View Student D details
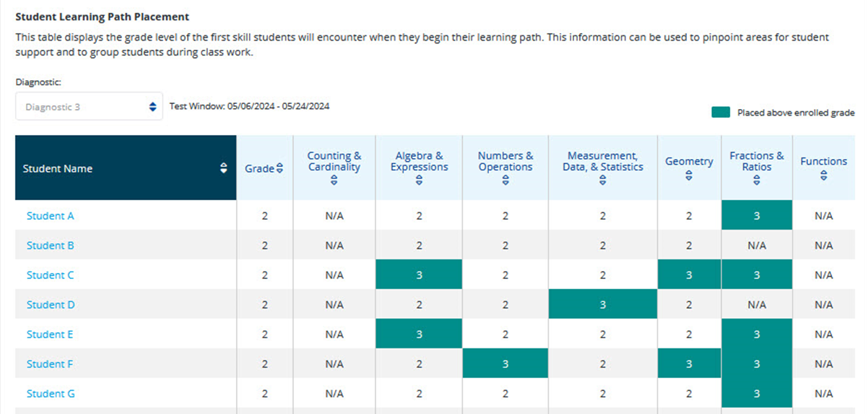868x414 pixels. click(51, 304)
